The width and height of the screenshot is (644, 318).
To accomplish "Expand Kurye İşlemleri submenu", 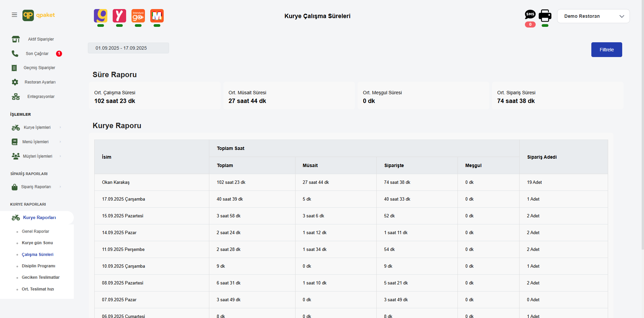I will coord(37,127).
